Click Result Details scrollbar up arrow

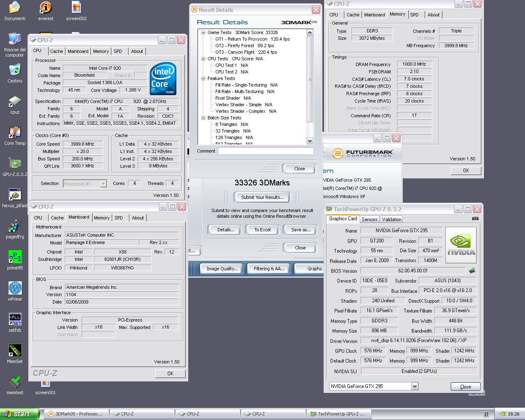310,32
